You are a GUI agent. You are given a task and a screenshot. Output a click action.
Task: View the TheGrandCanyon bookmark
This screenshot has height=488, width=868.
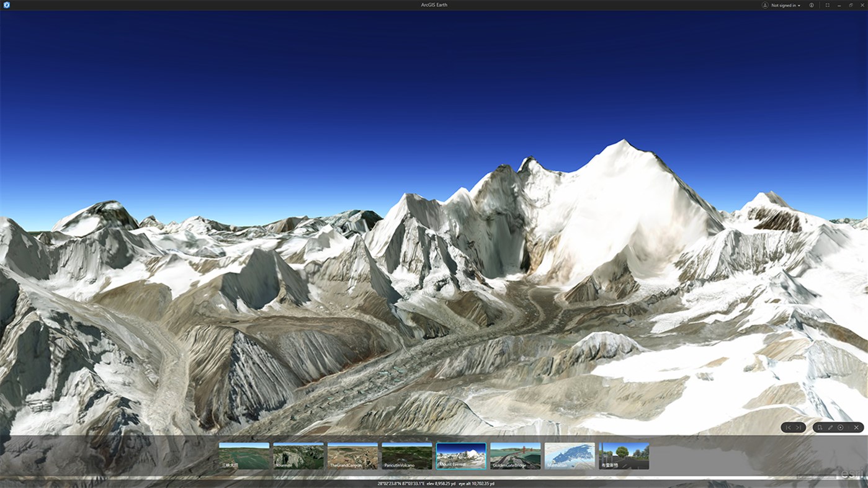(x=352, y=455)
